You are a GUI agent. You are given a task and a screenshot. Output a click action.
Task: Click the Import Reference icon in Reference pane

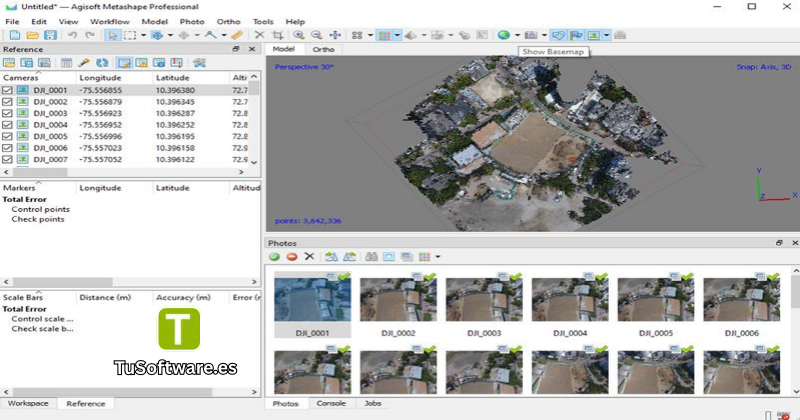pos(9,62)
